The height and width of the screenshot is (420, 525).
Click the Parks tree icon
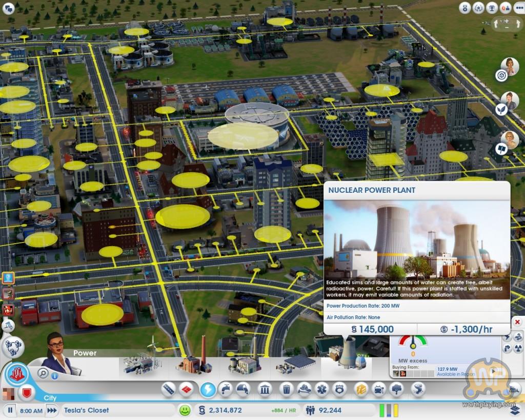(397, 390)
